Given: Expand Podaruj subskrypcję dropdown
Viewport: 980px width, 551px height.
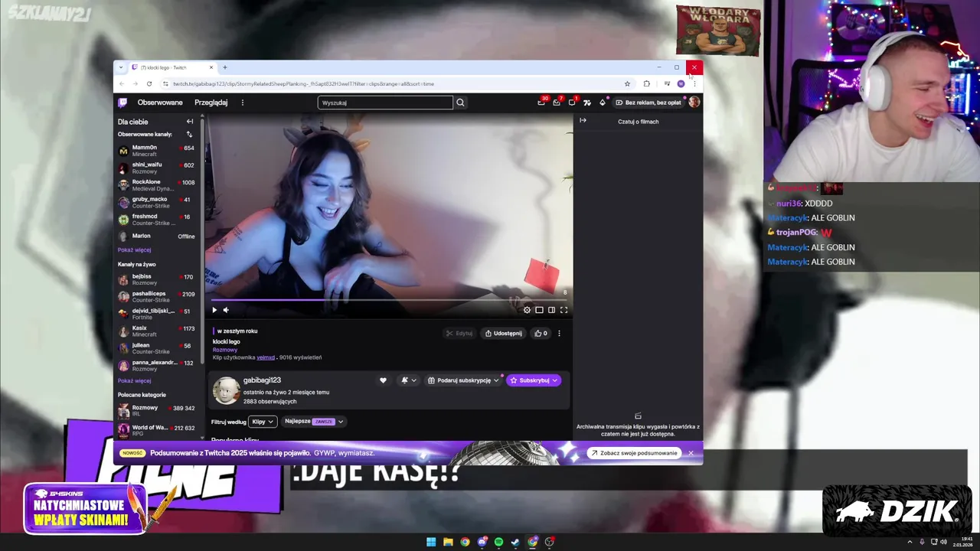Looking at the screenshot, I should (463, 380).
